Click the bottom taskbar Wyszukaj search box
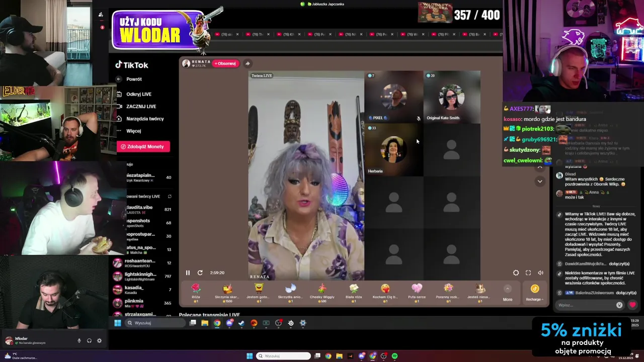 [x=283, y=356]
